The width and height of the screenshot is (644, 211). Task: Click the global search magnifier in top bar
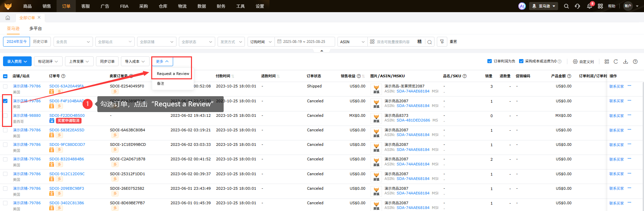pos(566,6)
